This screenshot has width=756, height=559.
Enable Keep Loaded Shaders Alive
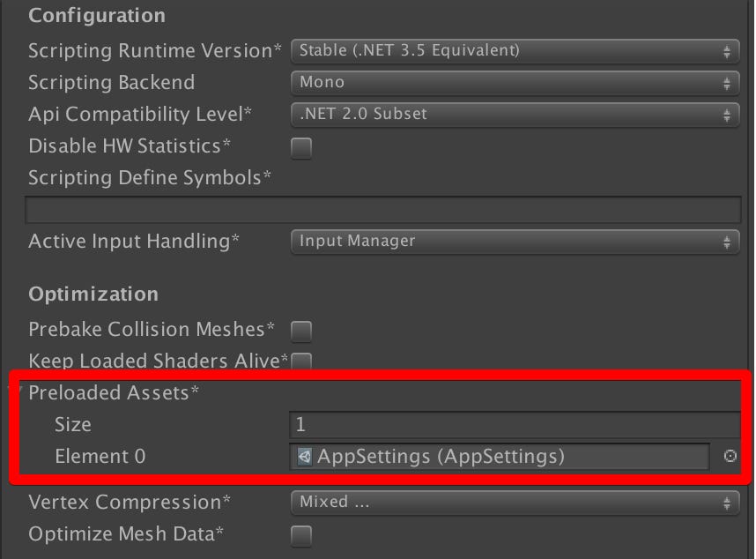pos(301,361)
